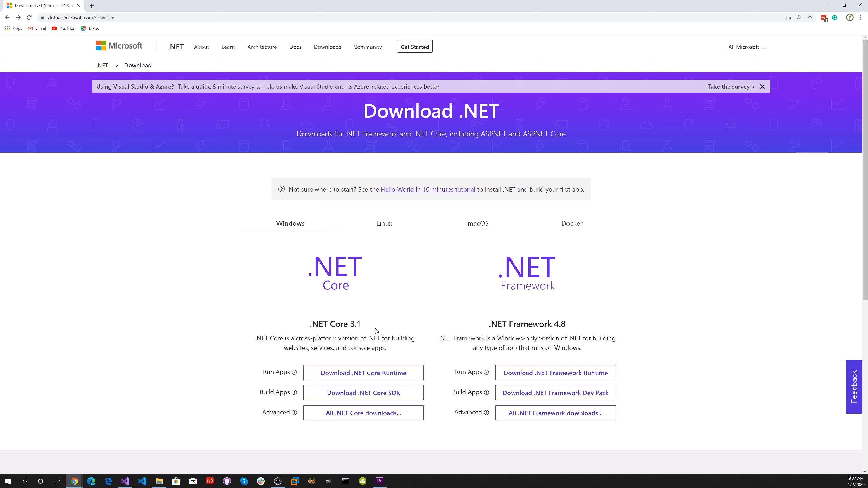This screenshot has width=868, height=488.
Task: Open the Downloads nav item
Action: click(x=327, y=47)
